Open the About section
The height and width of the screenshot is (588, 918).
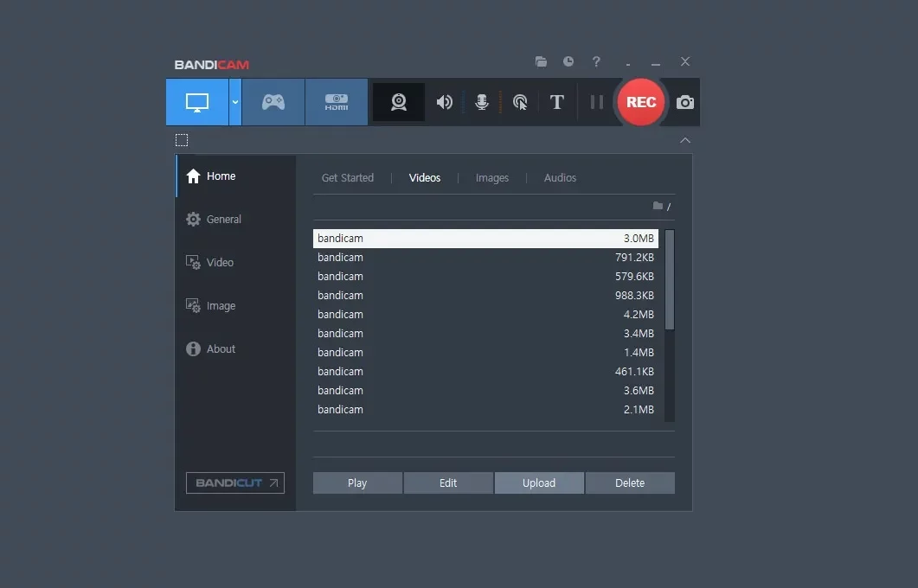(x=236, y=349)
